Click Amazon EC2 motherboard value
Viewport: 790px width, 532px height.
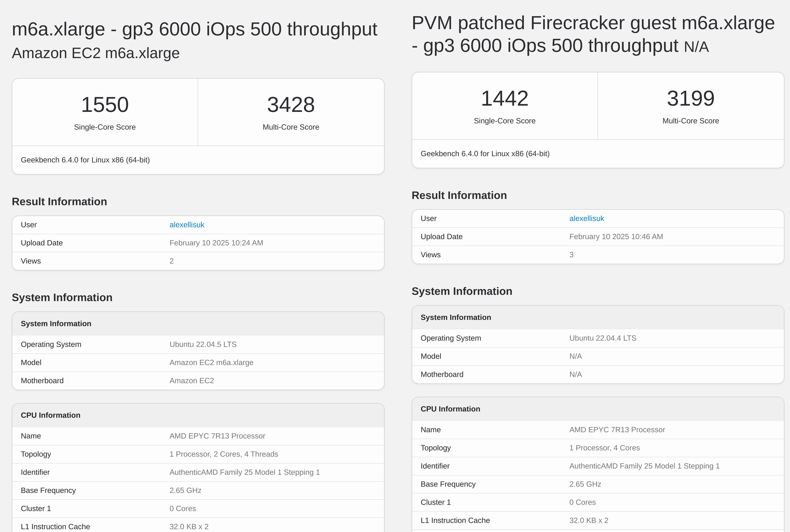click(192, 381)
